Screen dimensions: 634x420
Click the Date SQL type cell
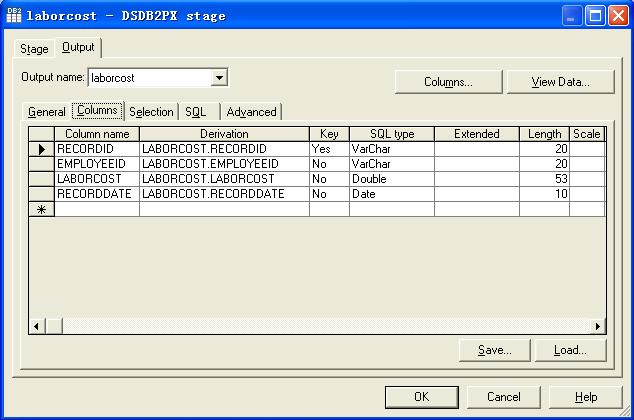click(392, 194)
